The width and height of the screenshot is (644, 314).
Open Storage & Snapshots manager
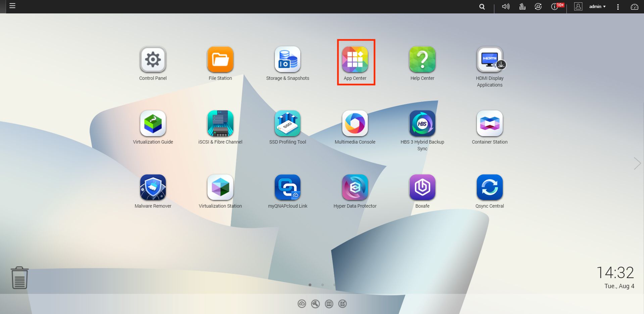pos(288,60)
